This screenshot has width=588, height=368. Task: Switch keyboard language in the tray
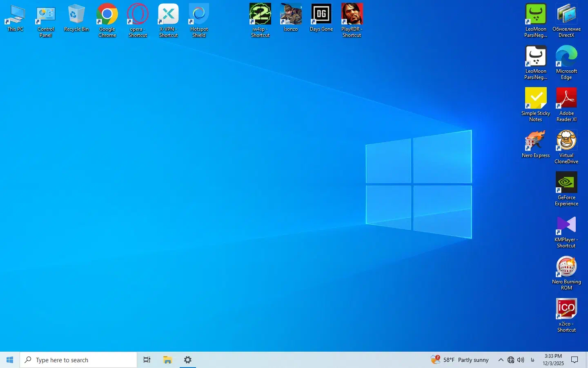(532, 360)
